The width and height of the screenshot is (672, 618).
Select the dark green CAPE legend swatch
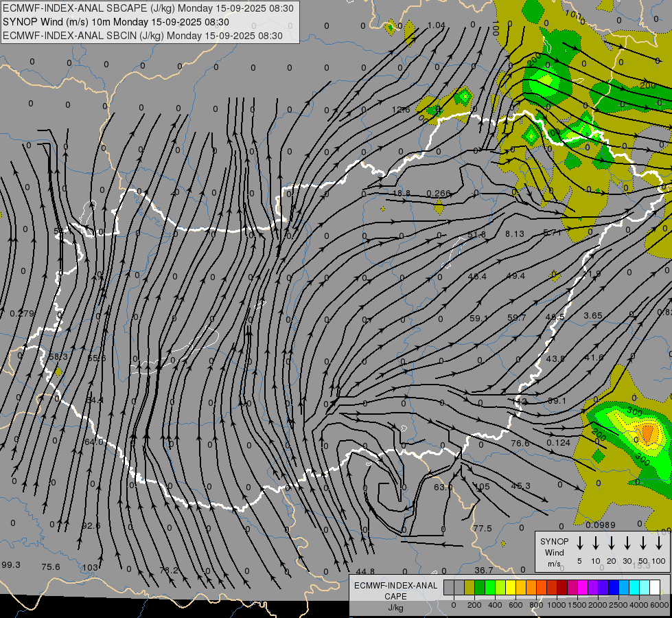point(480,588)
